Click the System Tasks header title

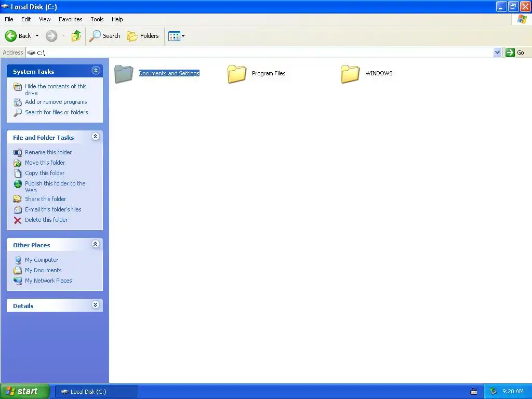pyautogui.click(x=34, y=72)
